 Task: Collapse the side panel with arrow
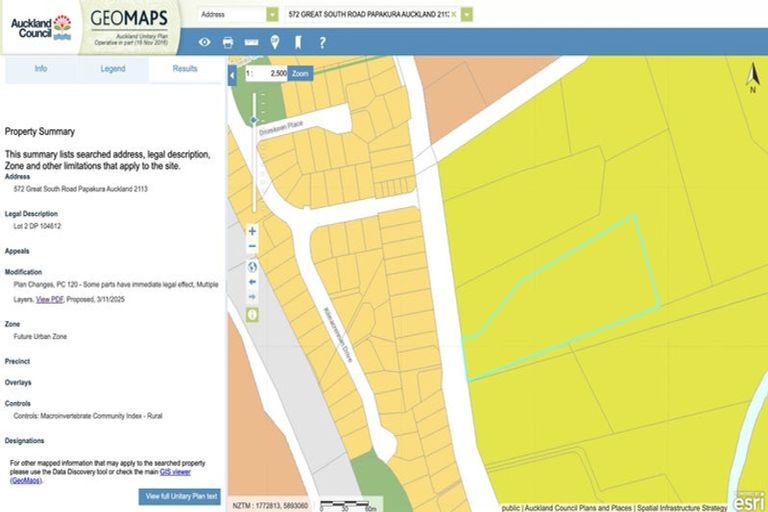click(x=233, y=76)
